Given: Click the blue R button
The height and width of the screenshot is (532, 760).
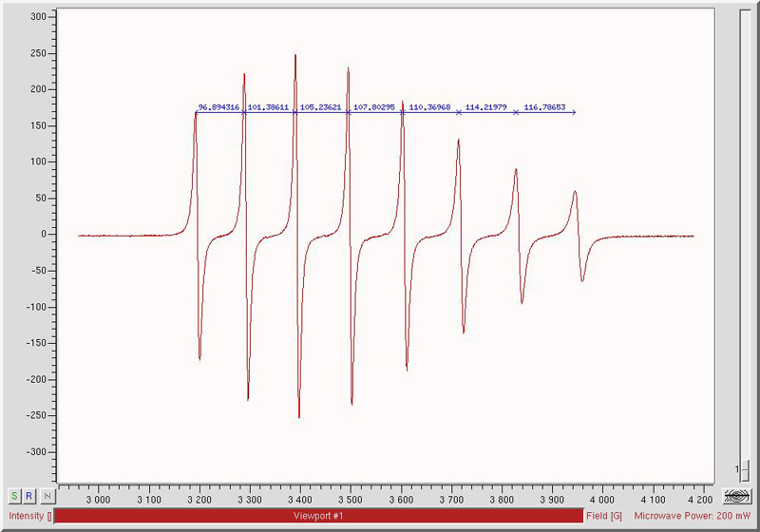Looking at the screenshot, I should tap(28, 496).
